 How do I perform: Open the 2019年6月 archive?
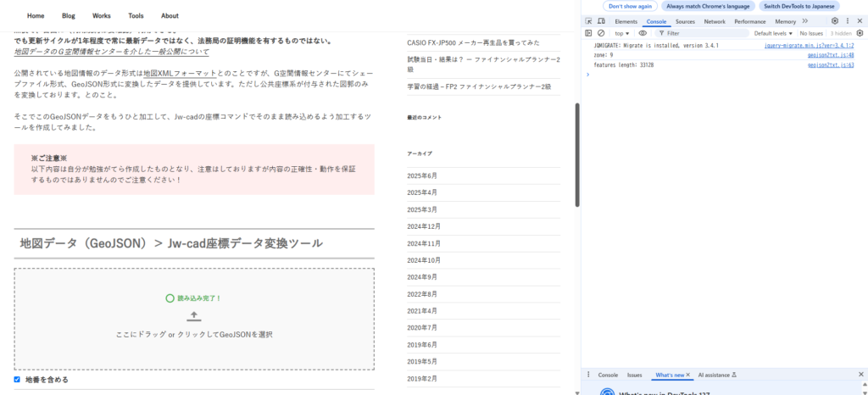point(422,344)
